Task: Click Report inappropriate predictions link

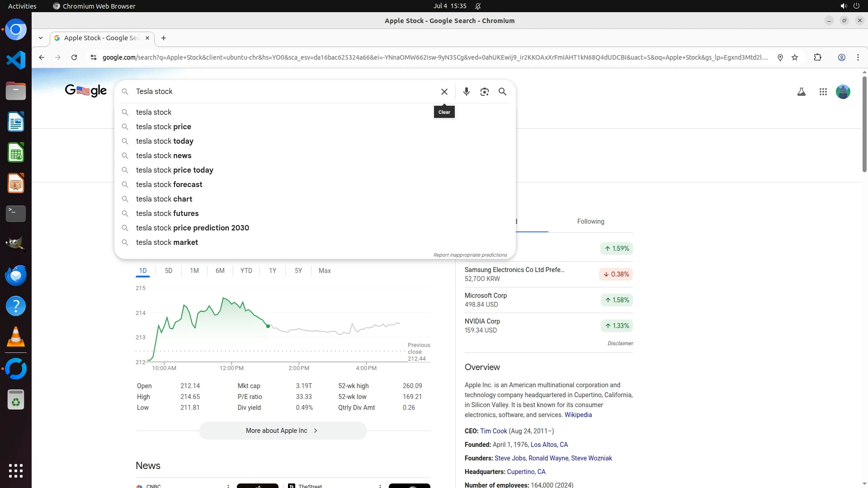Action: (470, 255)
